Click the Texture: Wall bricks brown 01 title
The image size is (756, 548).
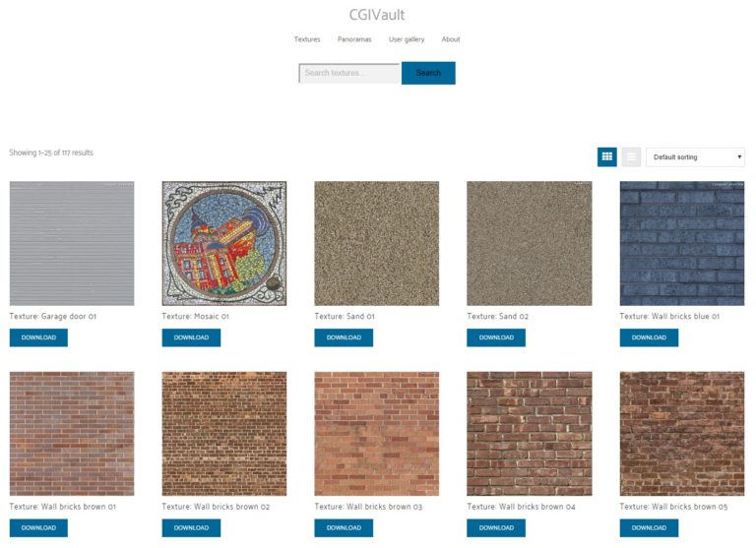point(63,507)
